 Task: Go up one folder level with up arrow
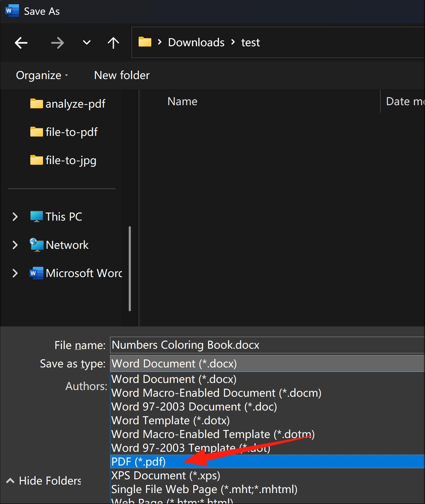(x=113, y=43)
